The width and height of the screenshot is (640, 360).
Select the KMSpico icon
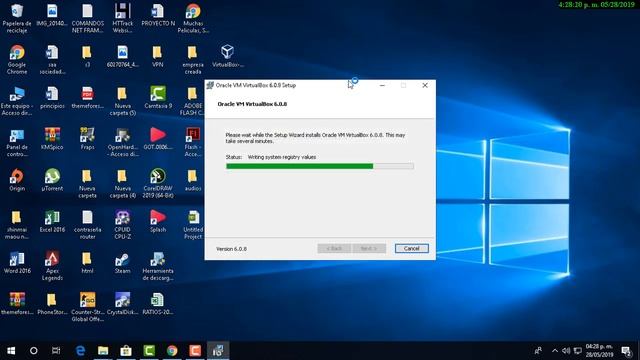click(x=52, y=139)
